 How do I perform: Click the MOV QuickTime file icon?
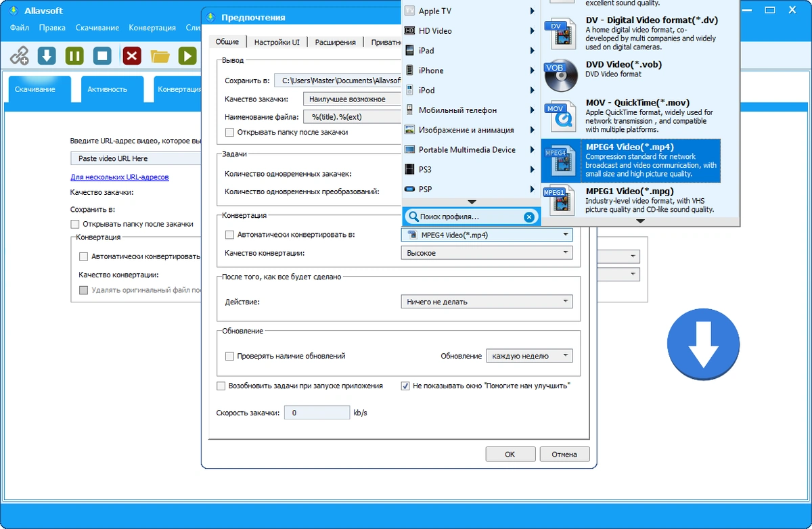[x=560, y=116]
